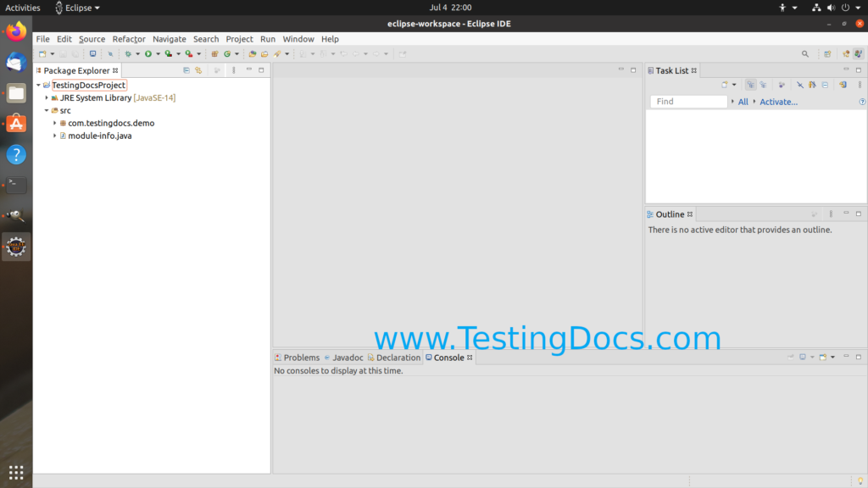
Task: Click the Activate... link
Action: click(x=778, y=102)
